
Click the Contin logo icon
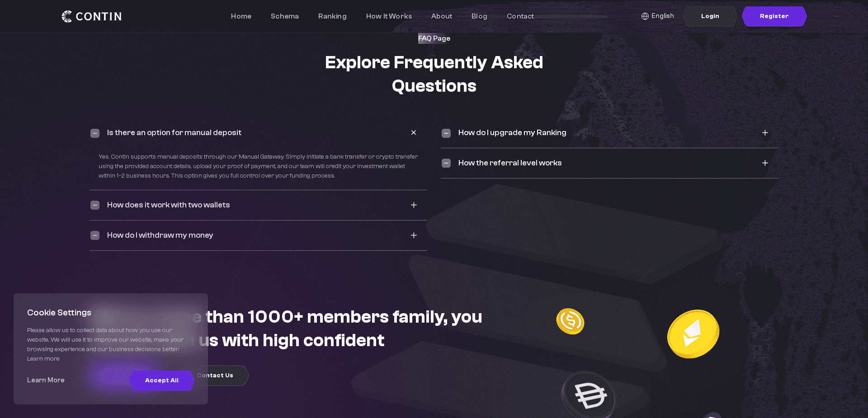click(x=66, y=16)
